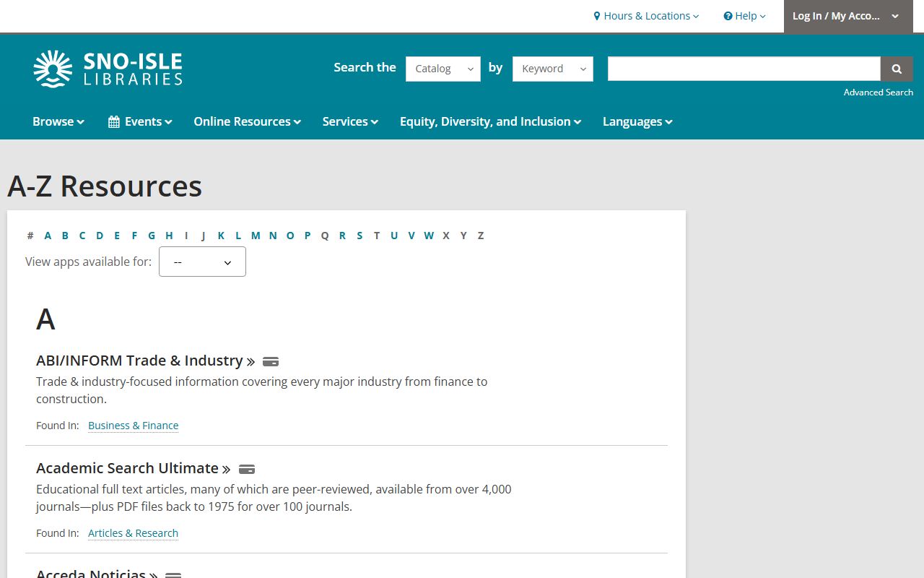Screen dimensions: 924x578
Task: Go to Advanced Search
Action: coord(879,92)
